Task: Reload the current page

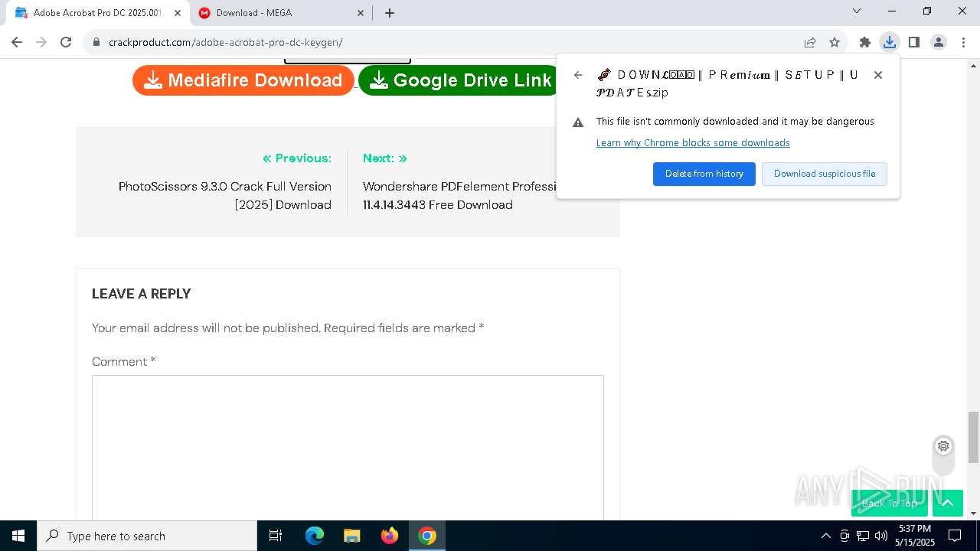Action: [66, 42]
